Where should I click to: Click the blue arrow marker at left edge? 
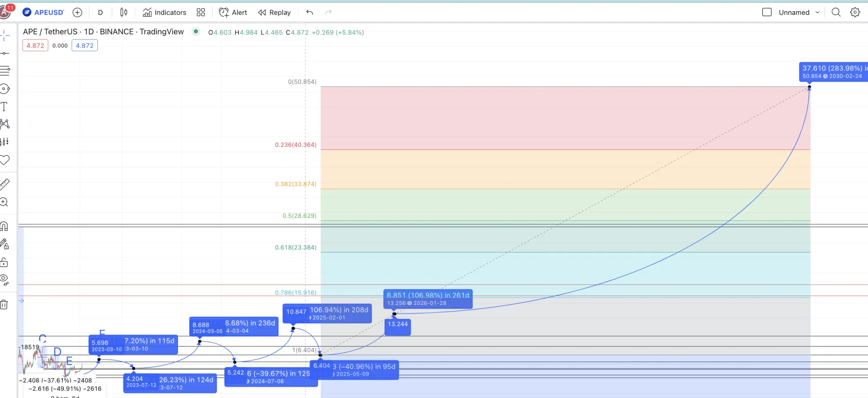click(21, 301)
